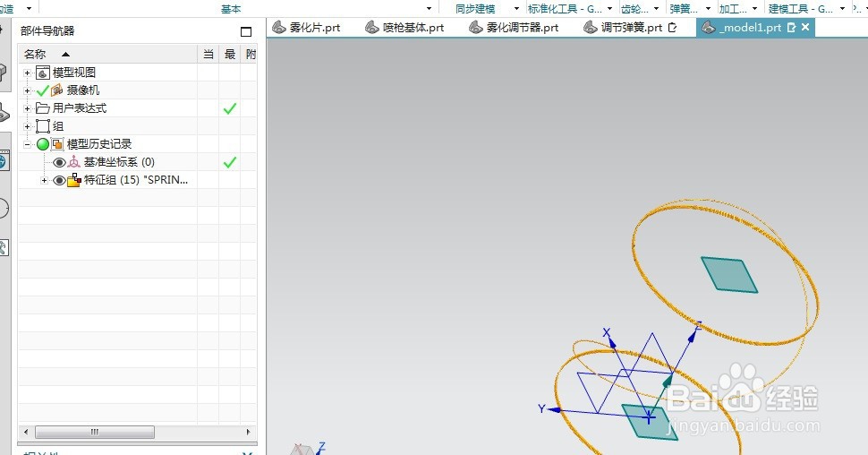
Task: Click the navigator horizontal scrollbar thumb
Action: (95, 432)
